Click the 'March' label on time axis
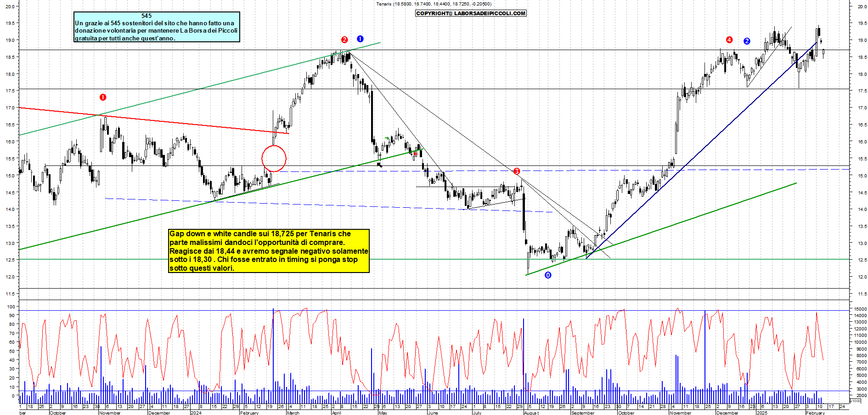Viewport: 868px width, 415px height. pos(293,413)
